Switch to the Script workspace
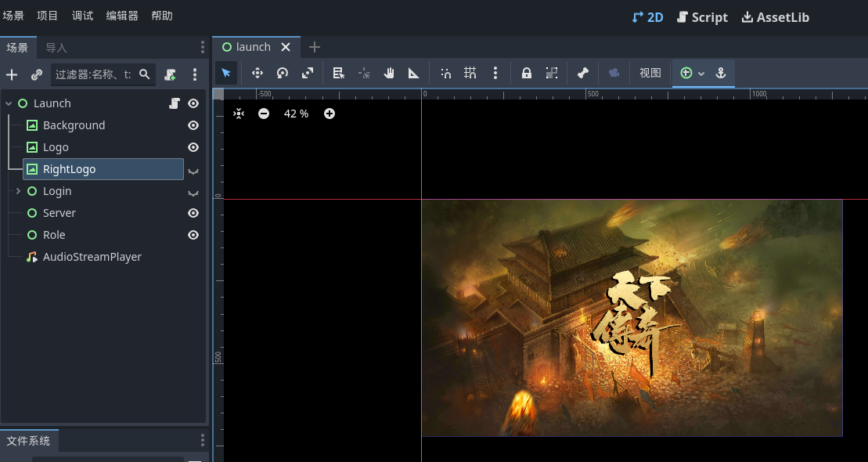Image resolution: width=868 pixels, height=462 pixels. click(x=702, y=17)
